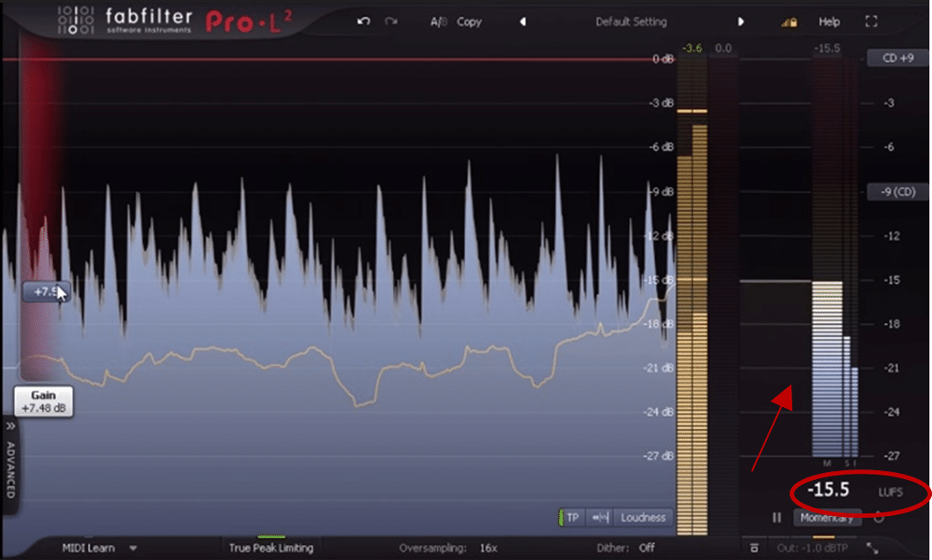This screenshot has width=932, height=560.
Task: Switch plugin to full screen mode
Action: [871, 21]
